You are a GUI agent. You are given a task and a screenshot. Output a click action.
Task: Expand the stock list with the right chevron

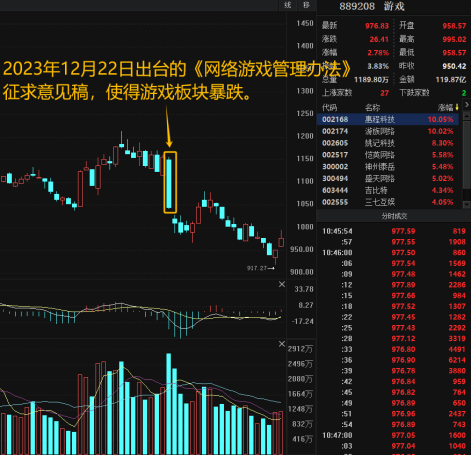click(467, 105)
